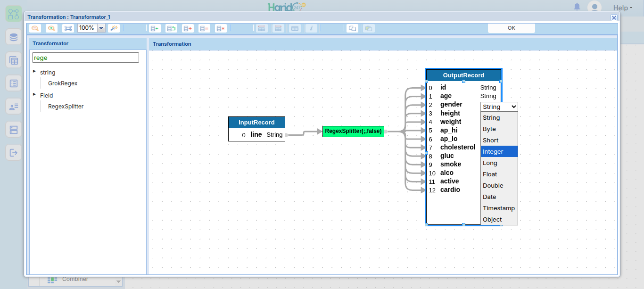This screenshot has height=289, width=644.
Task: Click the 'line' field in InputRecord
Action: pos(256,135)
